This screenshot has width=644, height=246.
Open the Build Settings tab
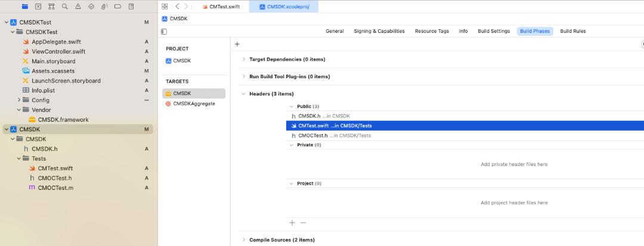point(494,31)
